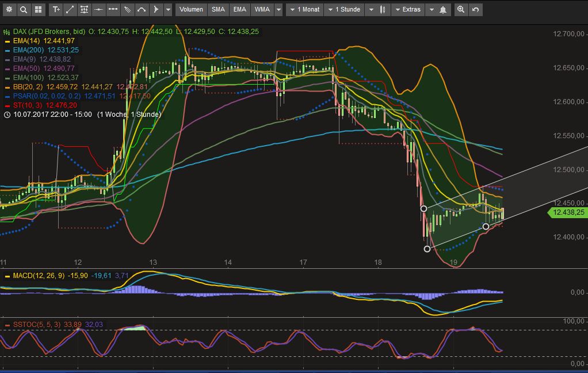Screen dimensions: 588x373
Task: Open the 1 Stunde interval dropdown
Action: click(x=344, y=10)
